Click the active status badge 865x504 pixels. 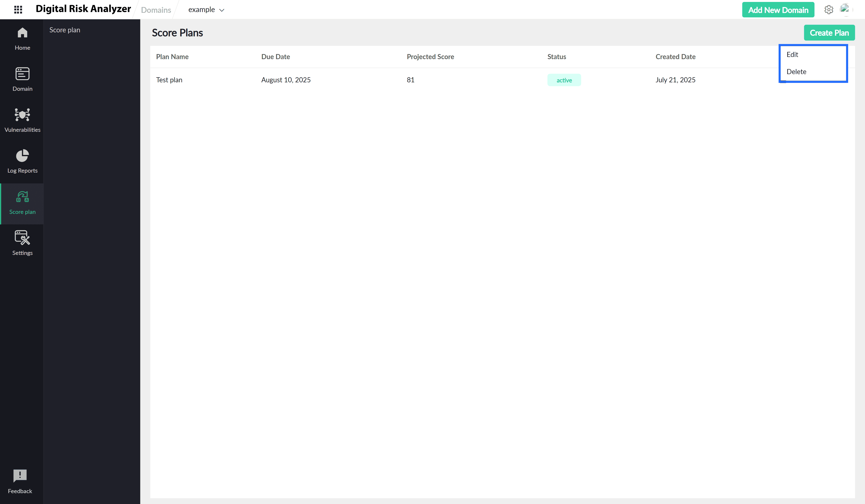[x=564, y=80]
